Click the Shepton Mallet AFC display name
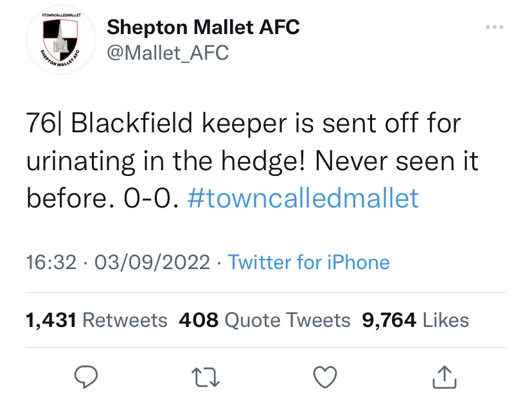Image resolution: width=532 pixels, height=404 pixels. (x=203, y=27)
